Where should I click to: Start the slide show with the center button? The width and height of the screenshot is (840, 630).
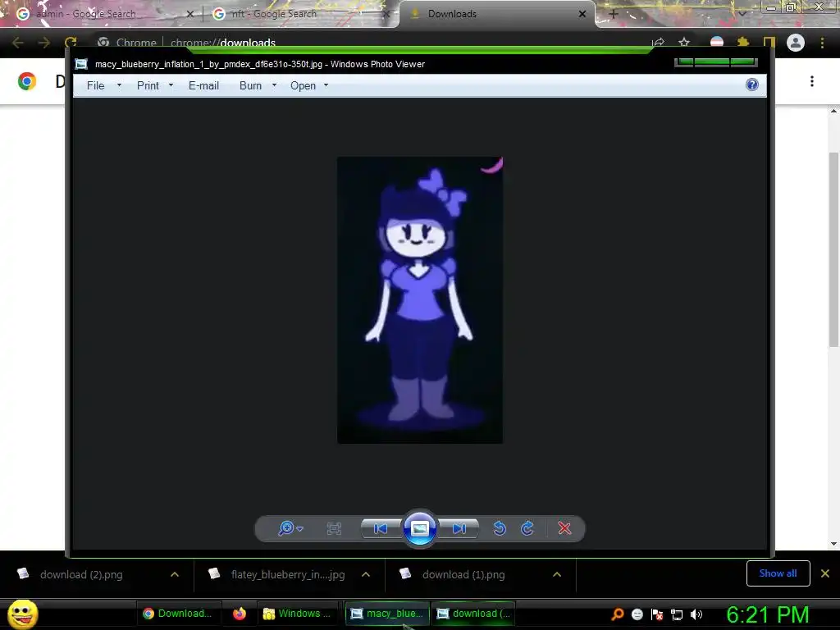coord(419,529)
